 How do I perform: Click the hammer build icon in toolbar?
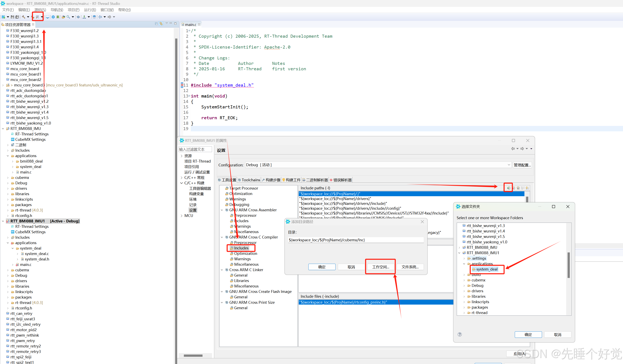click(x=24, y=17)
